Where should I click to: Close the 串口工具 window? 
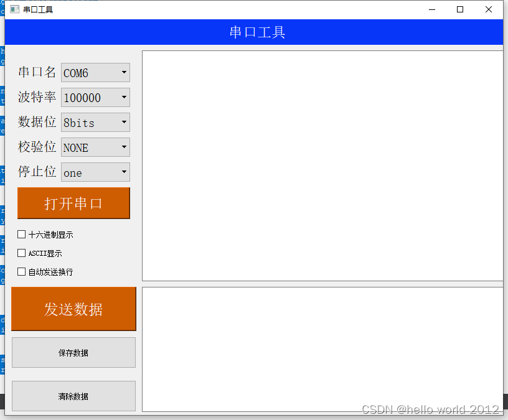coord(489,9)
